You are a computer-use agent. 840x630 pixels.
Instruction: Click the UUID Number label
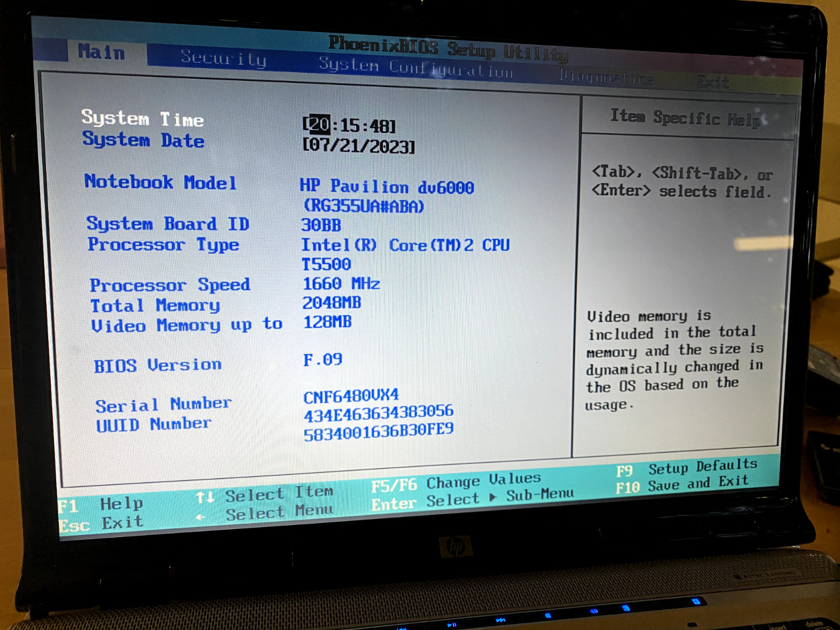pyautogui.click(x=154, y=424)
